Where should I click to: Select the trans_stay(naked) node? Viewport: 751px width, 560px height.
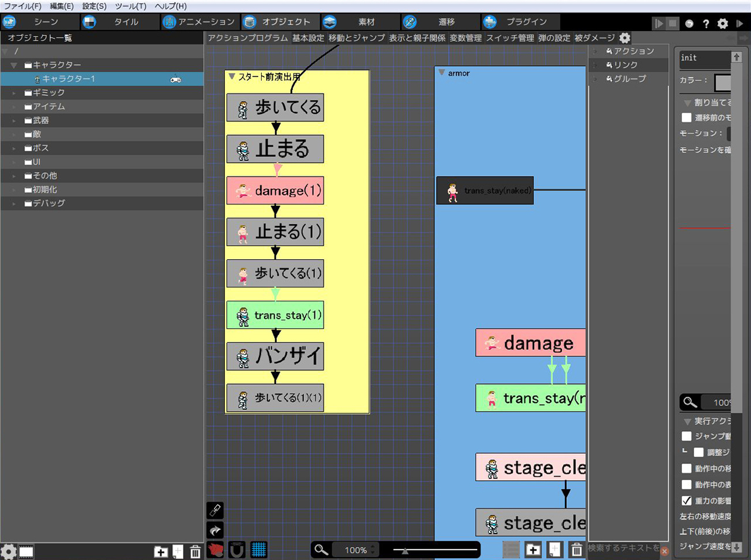pyautogui.click(x=485, y=191)
